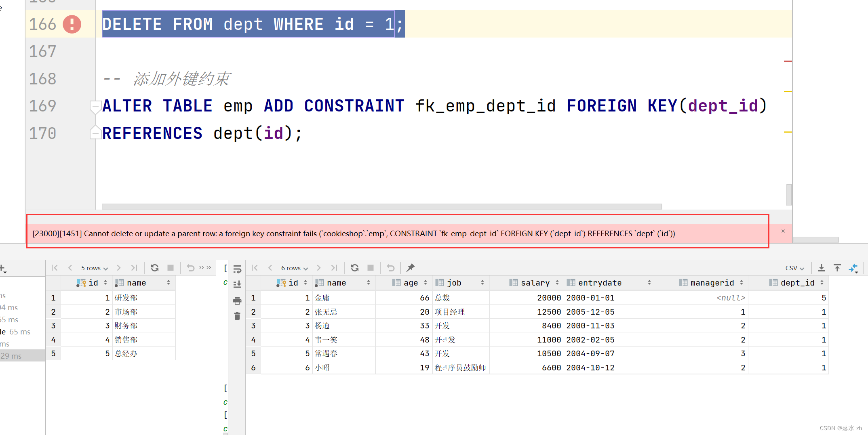Select salary cell 12500
This screenshot has width=868, height=435.
(527, 312)
